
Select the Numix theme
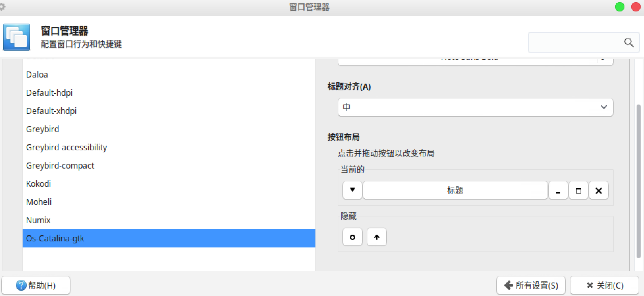pyautogui.click(x=38, y=220)
